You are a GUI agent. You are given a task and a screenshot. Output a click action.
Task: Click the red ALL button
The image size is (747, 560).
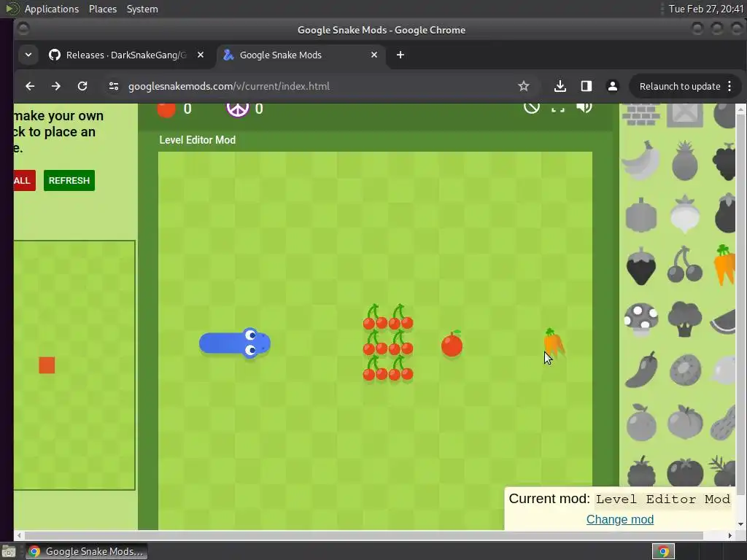coord(24,181)
